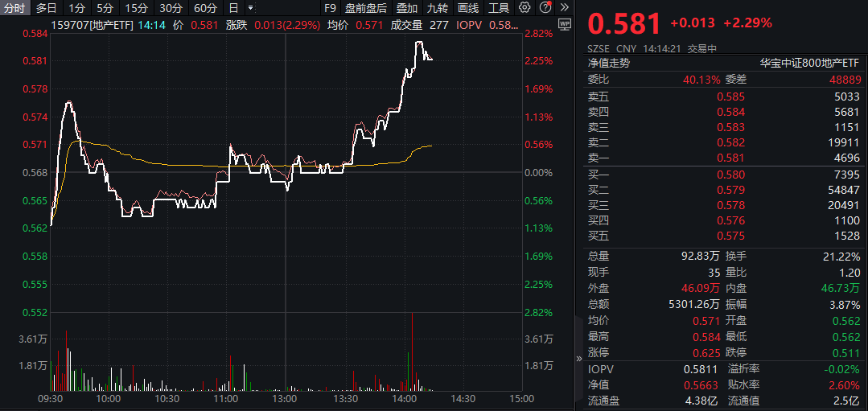Select the 买一 bid row at 0.580

point(724,175)
